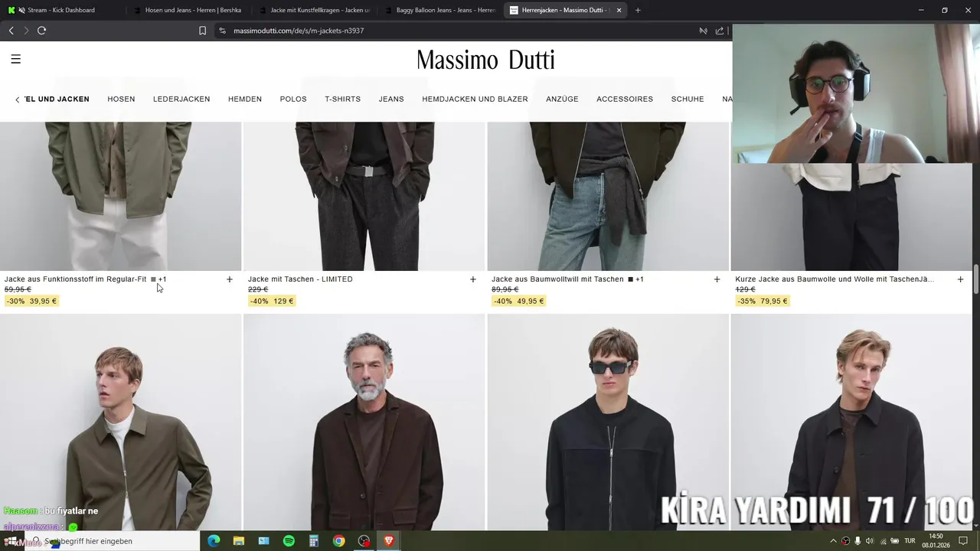Open olive green zip jacket product image
Image resolution: width=980 pixels, height=551 pixels.
click(120, 422)
